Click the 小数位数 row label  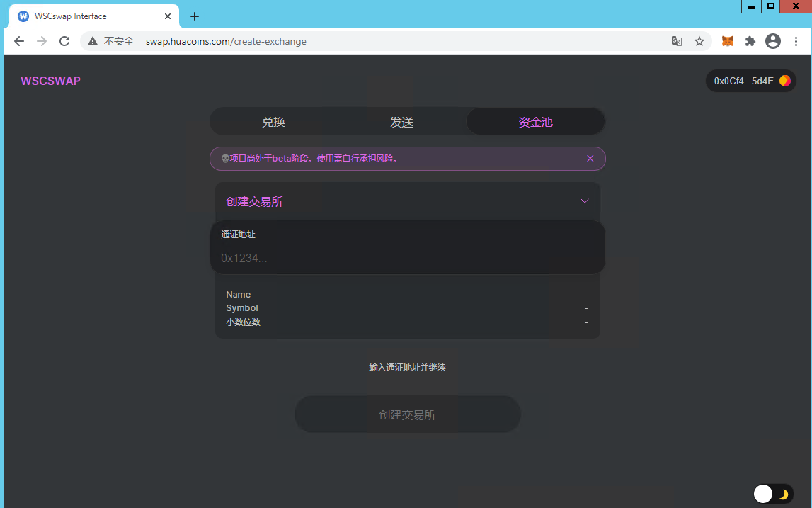(x=244, y=322)
